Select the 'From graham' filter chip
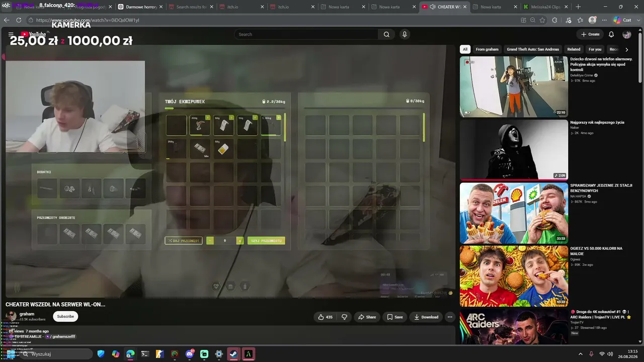The width and height of the screenshot is (644, 362). (x=487, y=49)
